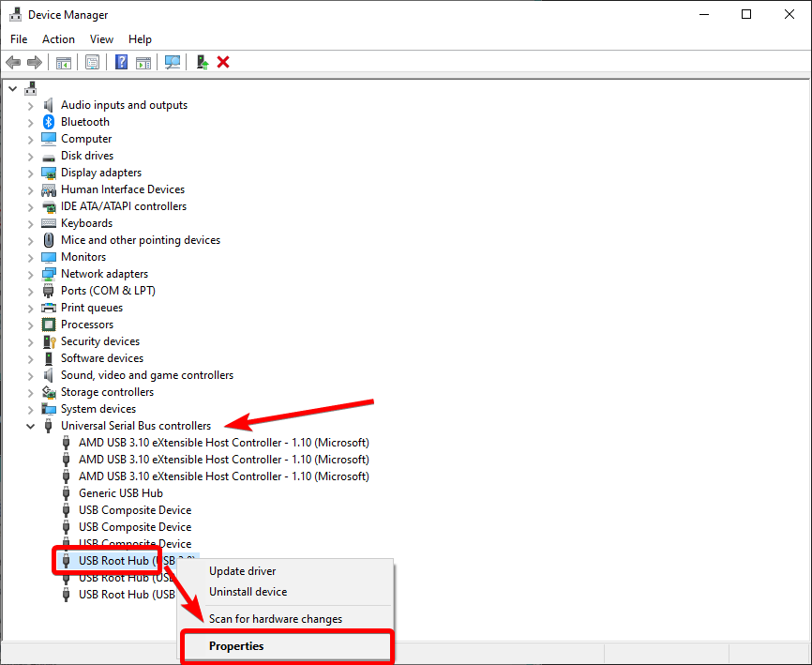The height and width of the screenshot is (665, 812).
Task: Click the Display adapters icon
Action: tap(48, 172)
